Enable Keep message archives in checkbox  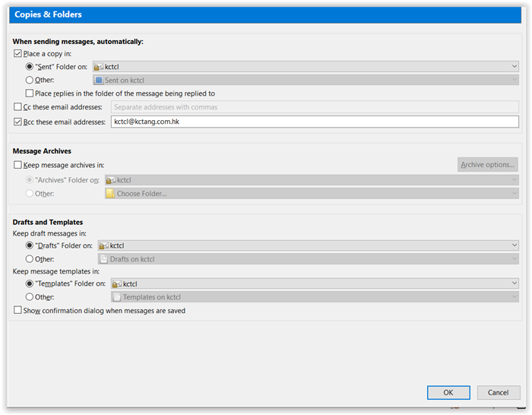17,165
